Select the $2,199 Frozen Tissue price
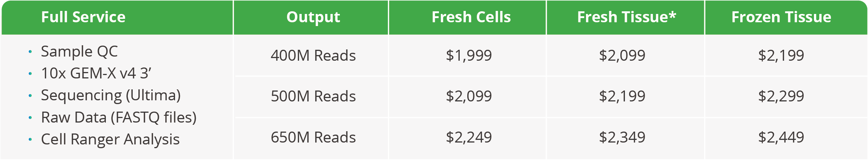 781,56
